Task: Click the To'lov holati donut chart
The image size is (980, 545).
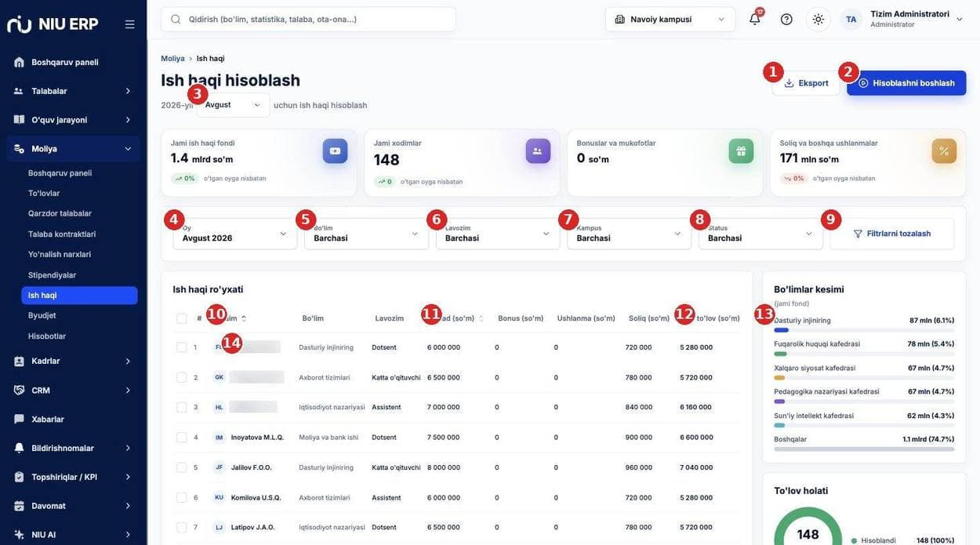Action: 808,527
